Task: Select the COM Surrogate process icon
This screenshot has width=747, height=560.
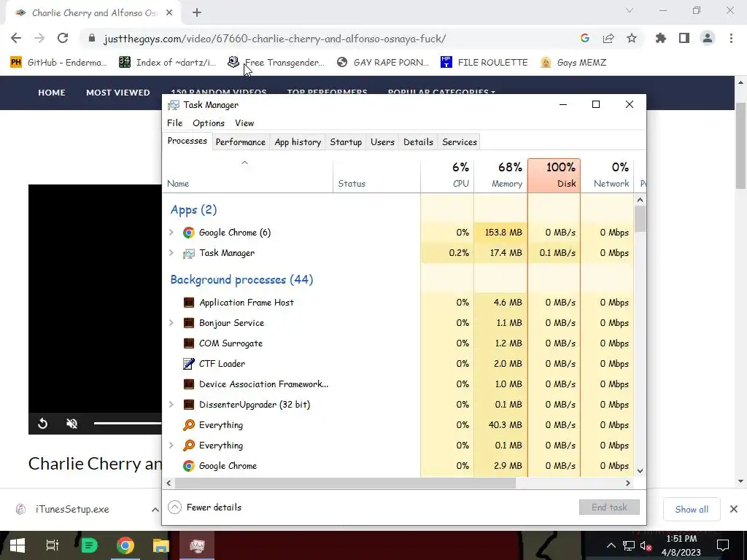Action: point(189,343)
